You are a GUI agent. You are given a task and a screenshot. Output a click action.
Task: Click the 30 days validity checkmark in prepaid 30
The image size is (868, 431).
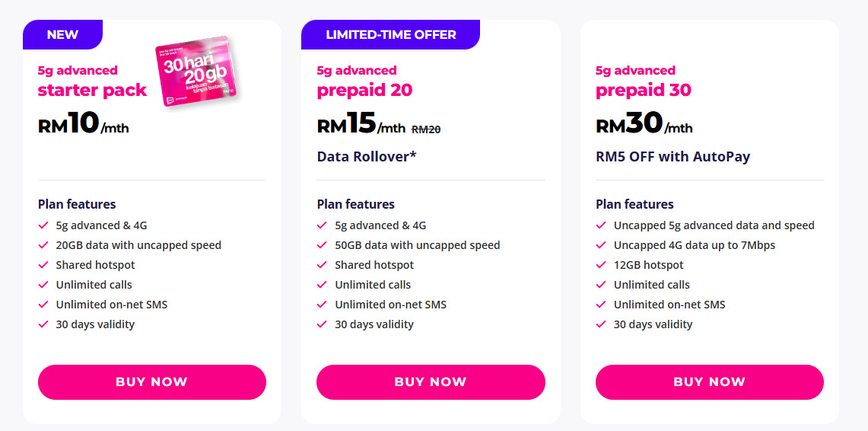(601, 324)
